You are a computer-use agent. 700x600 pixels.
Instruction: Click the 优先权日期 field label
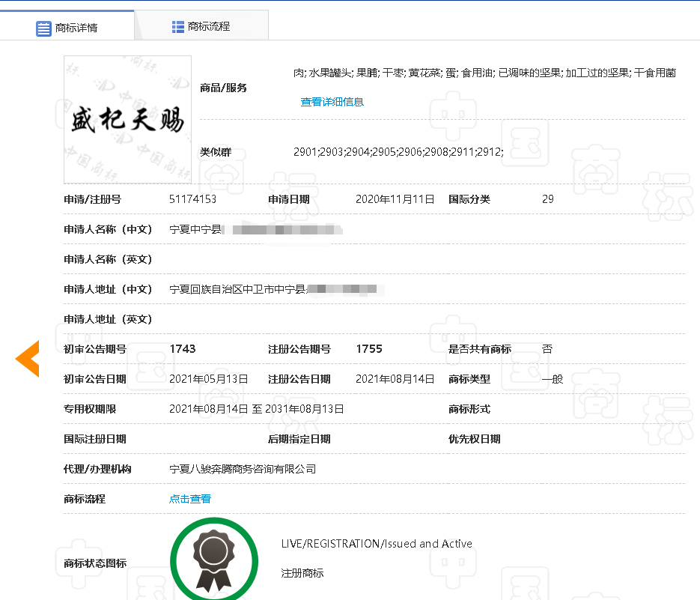(x=474, y=439)
